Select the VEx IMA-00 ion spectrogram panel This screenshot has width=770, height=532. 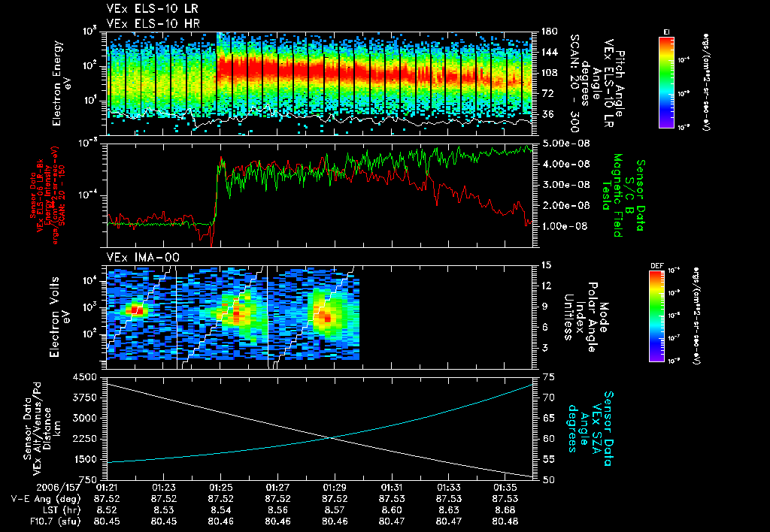pos(320,317)
